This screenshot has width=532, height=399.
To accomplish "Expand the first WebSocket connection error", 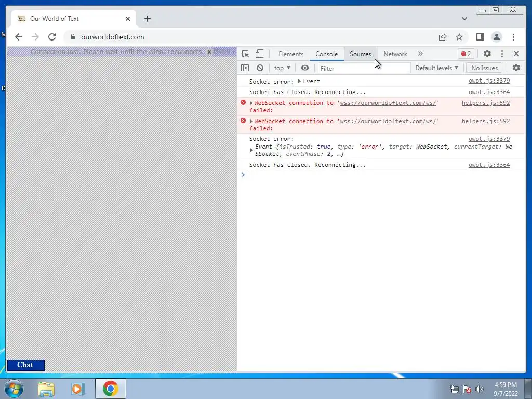I will (x=251, y=103).
